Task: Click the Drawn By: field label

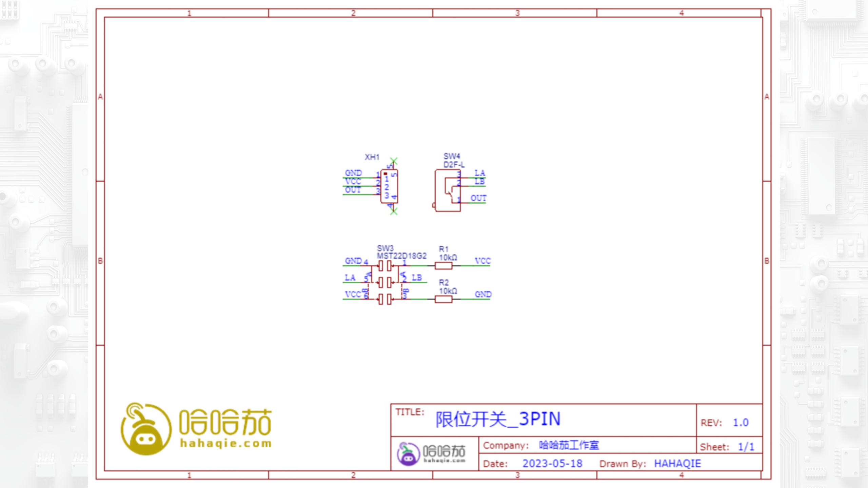Action: pyautogui.click(x=623, y=464)
